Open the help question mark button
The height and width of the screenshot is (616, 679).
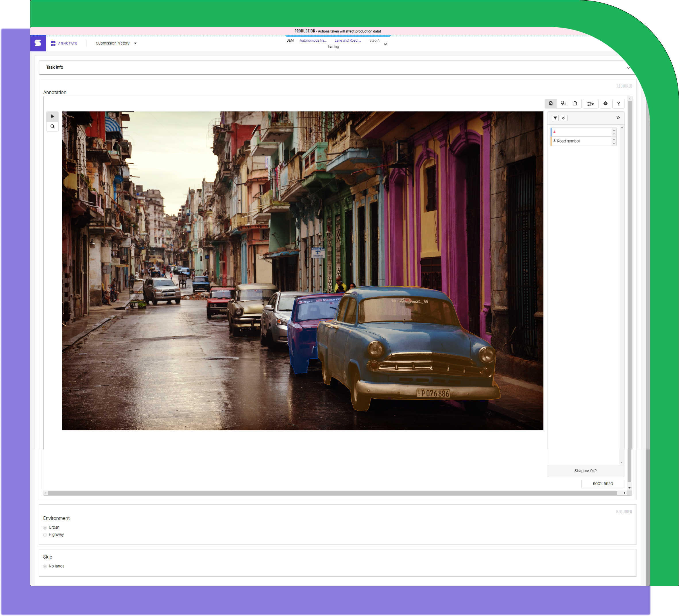coord(618,104)
